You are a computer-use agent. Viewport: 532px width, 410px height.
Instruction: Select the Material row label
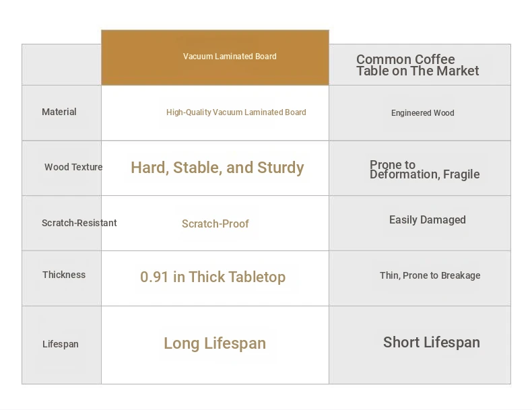click(x=59, y=112)
